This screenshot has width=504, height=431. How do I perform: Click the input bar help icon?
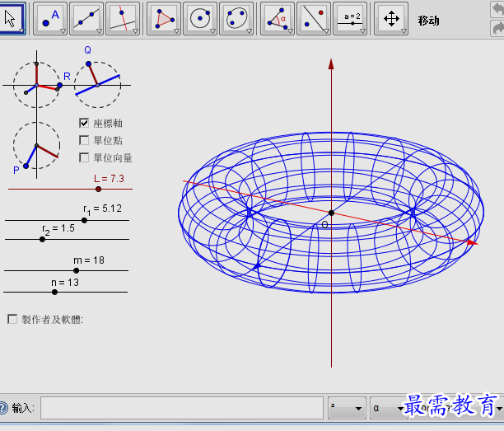pos(3,408)
